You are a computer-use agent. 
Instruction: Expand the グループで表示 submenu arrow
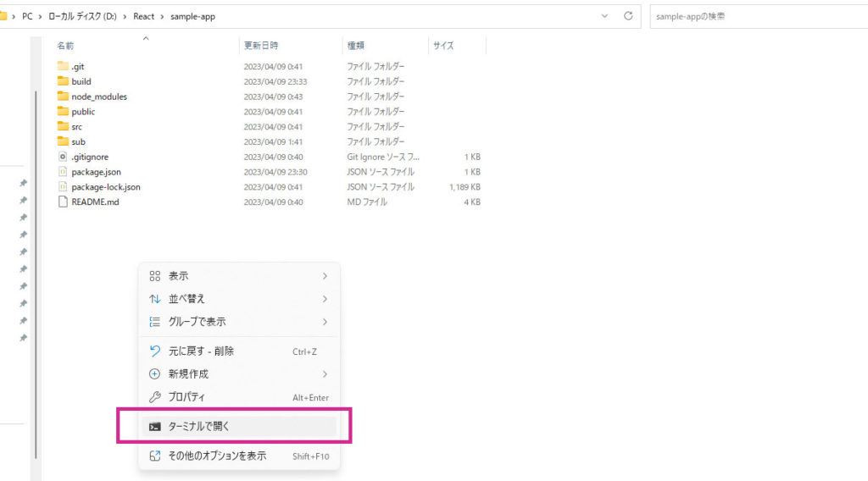(325, 321)
